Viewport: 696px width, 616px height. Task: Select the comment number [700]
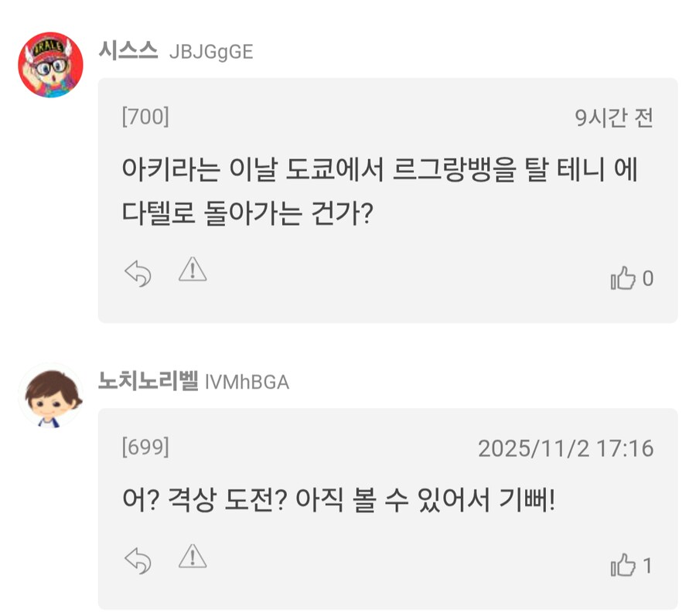point(145,116)
